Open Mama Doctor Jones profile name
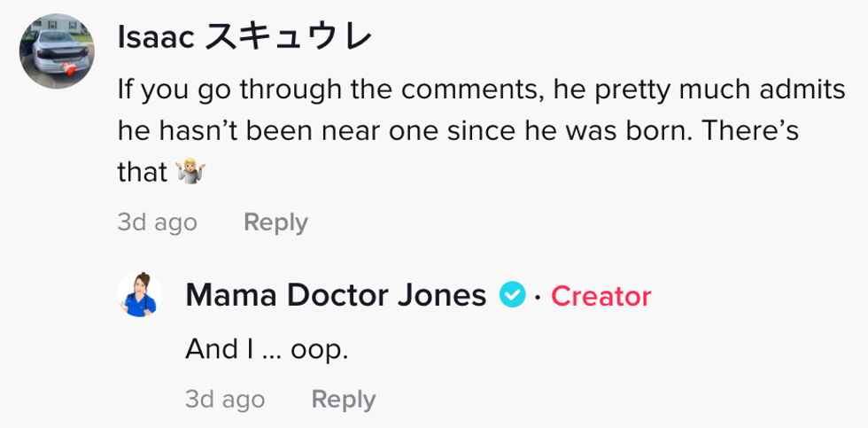Image resolution: width=868 pixels, height=428 pixels. (336, 295)
